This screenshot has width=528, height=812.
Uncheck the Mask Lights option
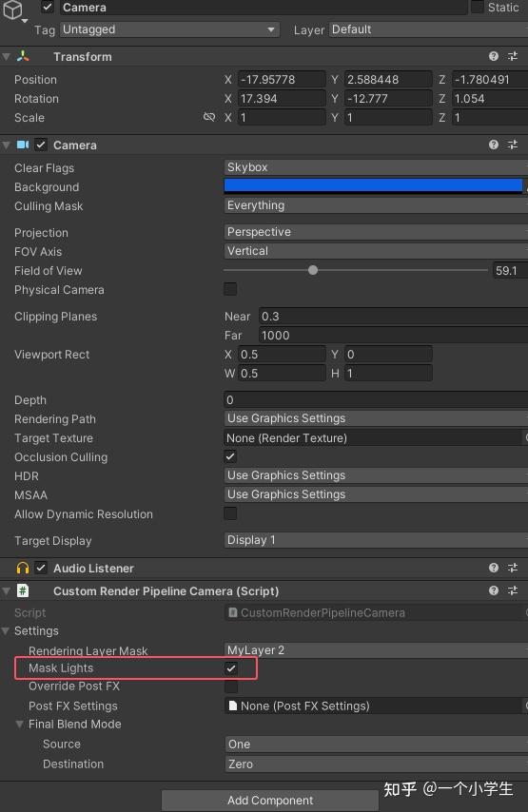[231, 668]
